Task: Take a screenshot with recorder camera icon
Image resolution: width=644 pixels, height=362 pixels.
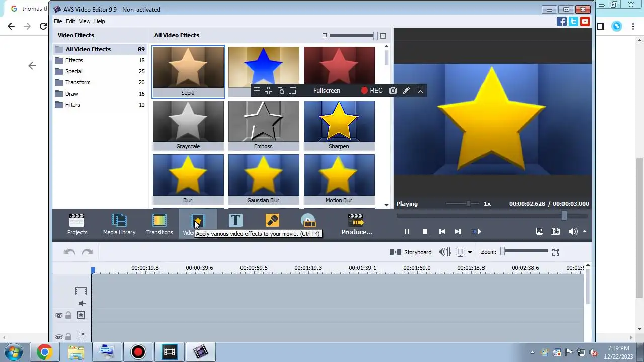Action: click(393, 90)
